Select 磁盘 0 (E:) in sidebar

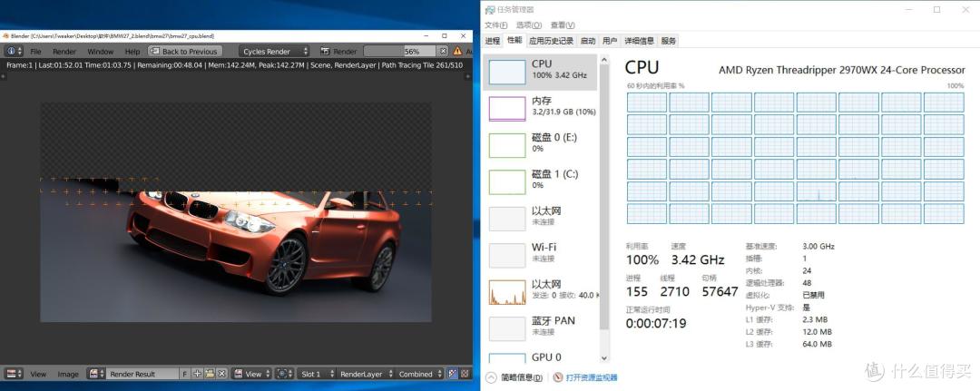pyautogui.click(x=540, y=144)
